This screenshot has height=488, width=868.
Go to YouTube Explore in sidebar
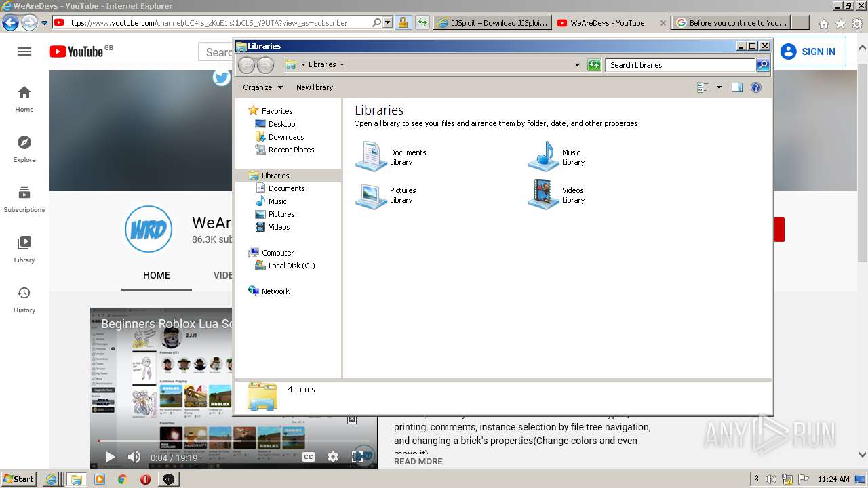point(24,149)
